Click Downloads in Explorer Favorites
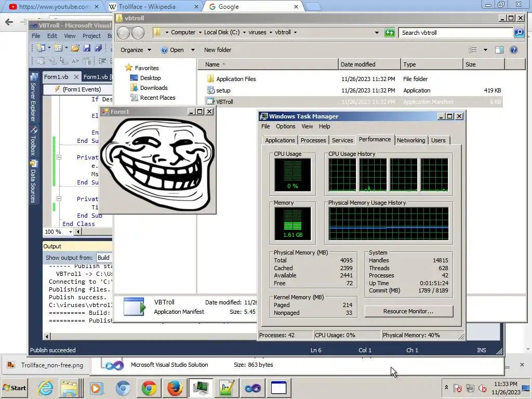The height and width of the screenshot is (399, 532). coord(154,87)
